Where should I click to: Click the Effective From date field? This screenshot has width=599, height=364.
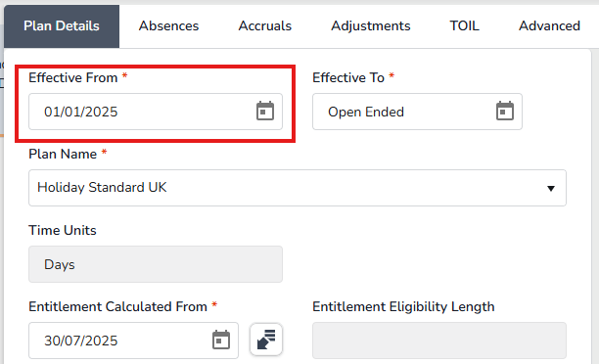[x=156, y=112]
